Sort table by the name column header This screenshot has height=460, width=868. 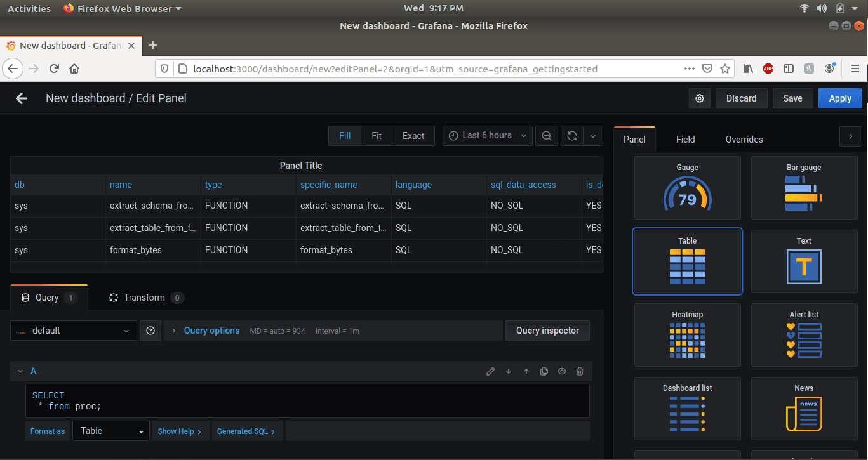(x=121, y=185)
